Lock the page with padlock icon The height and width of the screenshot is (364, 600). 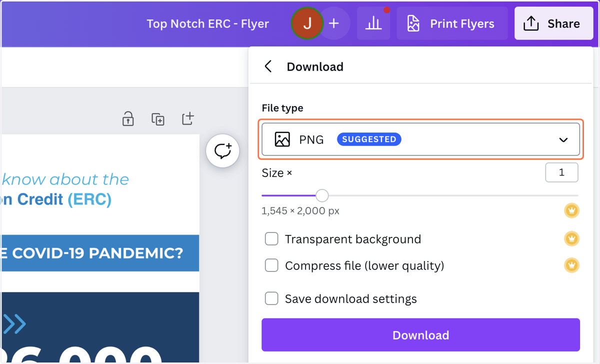(128, 119)
